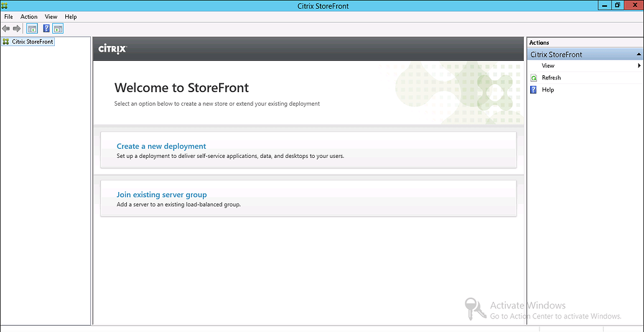Click the green Refresh icon in Actions pane

533,78
